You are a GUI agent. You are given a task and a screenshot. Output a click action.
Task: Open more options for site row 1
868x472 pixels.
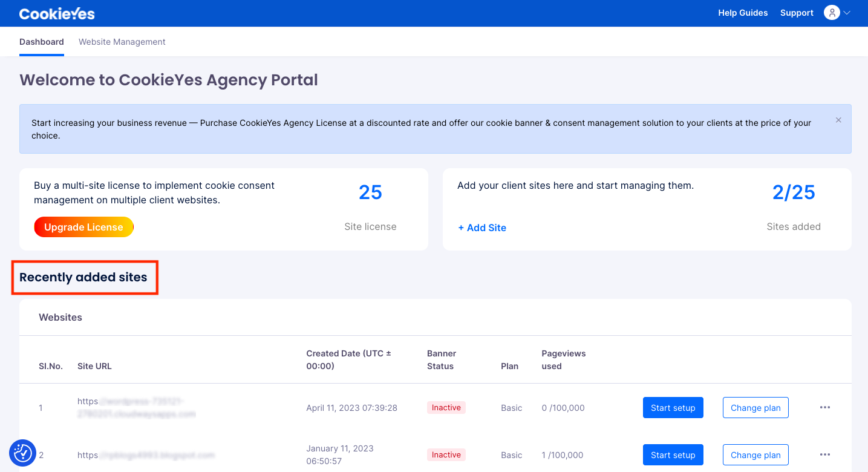tap(825, 407)
